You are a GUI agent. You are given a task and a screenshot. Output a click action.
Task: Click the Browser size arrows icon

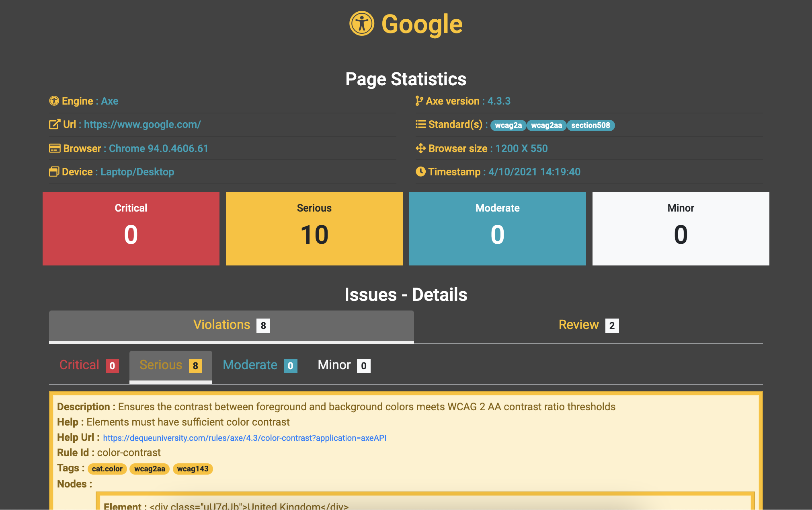(420, 148)
